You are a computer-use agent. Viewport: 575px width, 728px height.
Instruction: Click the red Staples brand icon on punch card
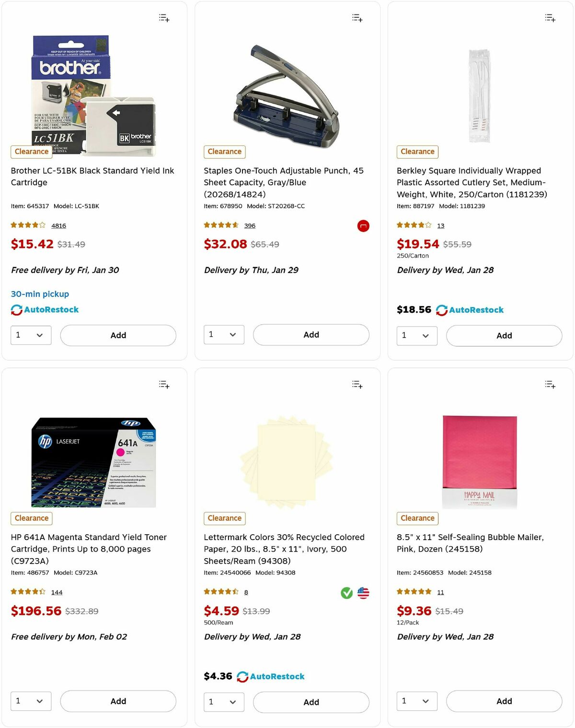click(x=363, y=226)
